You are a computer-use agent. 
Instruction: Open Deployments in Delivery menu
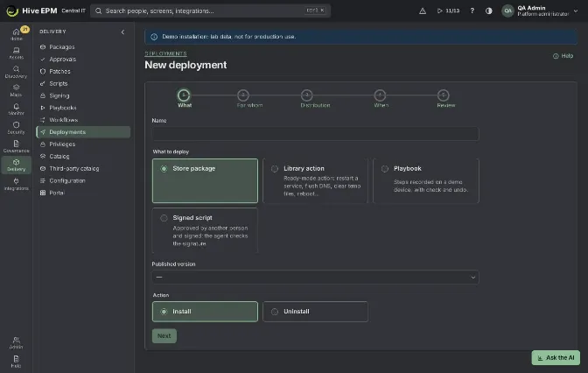tap(83, 132)
